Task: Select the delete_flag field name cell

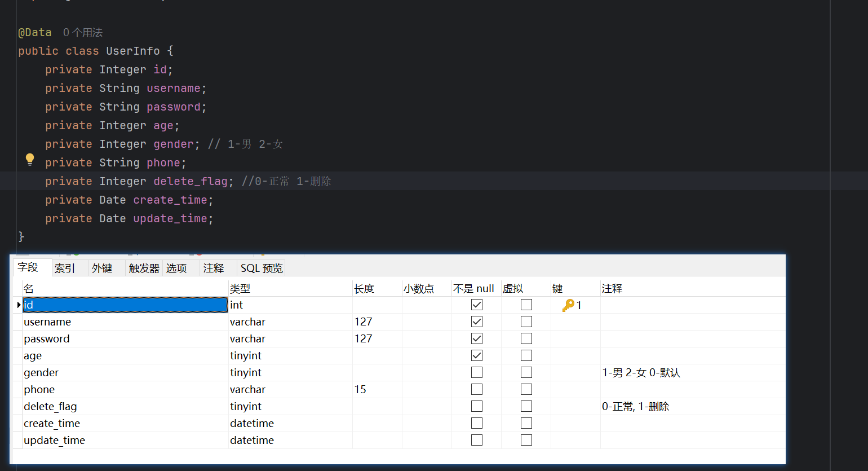Action: [x=125, y=407]
